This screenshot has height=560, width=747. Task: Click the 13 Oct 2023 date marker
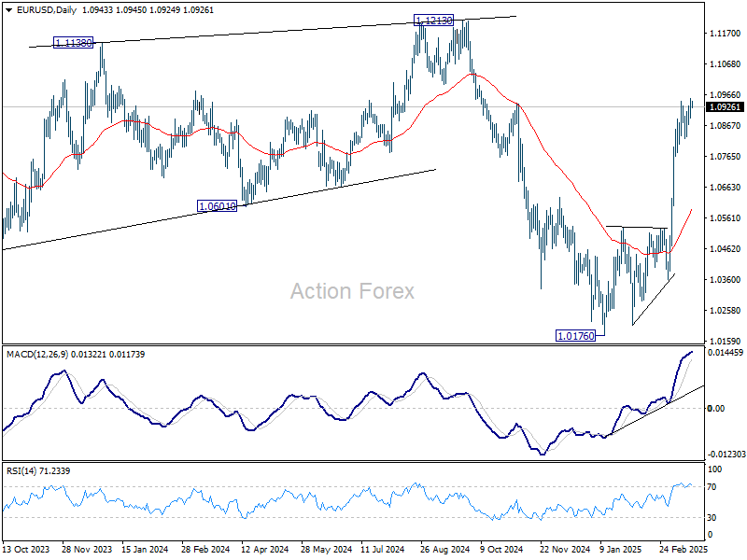(26, 549)
